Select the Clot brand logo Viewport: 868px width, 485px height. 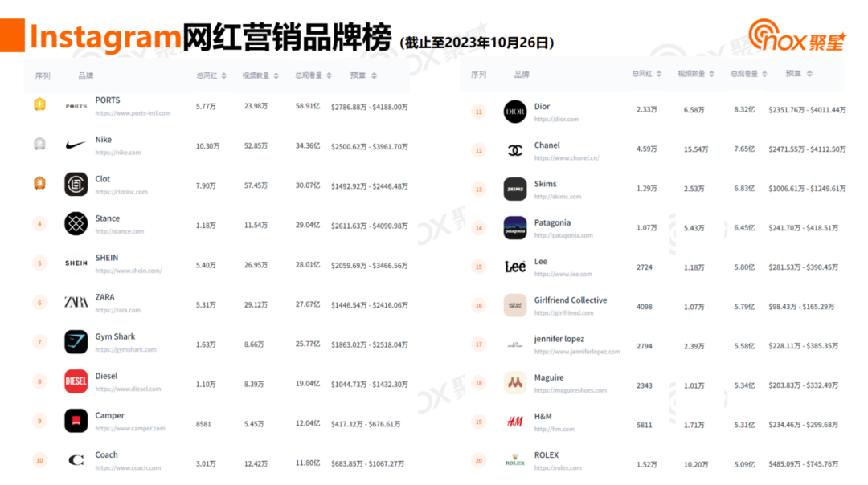pos(76,184)
